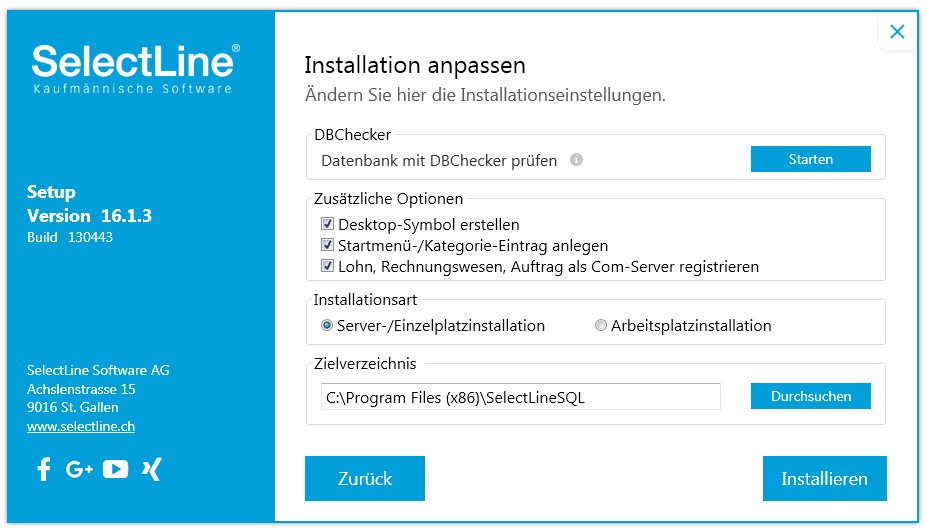Viewport: 927px width, 530px height.
Task: Click the Xing social icon
Action: tap(151, 469)
